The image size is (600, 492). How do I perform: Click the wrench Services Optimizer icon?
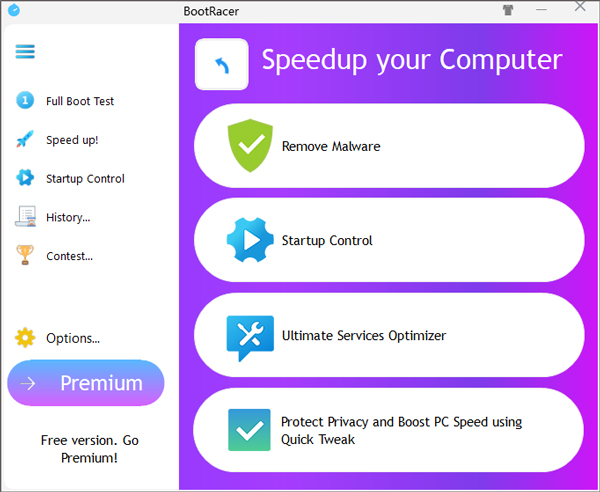250,337
